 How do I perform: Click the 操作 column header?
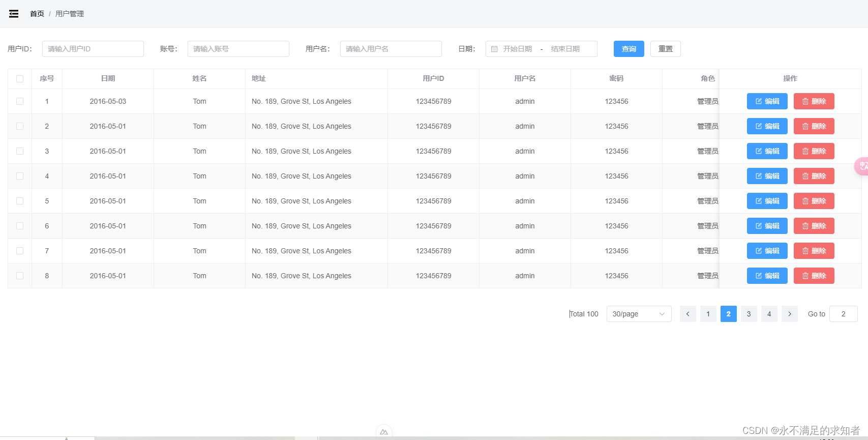(x=790, y=78)
